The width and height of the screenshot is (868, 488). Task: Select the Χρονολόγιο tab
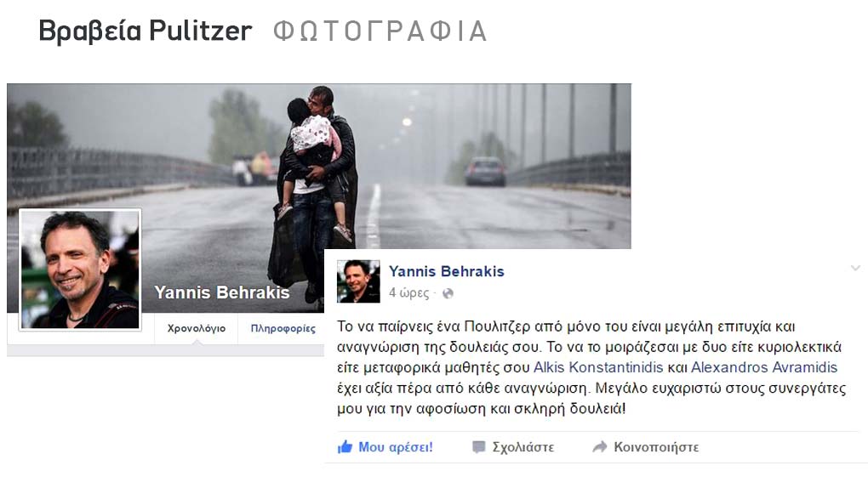(197, 329)
